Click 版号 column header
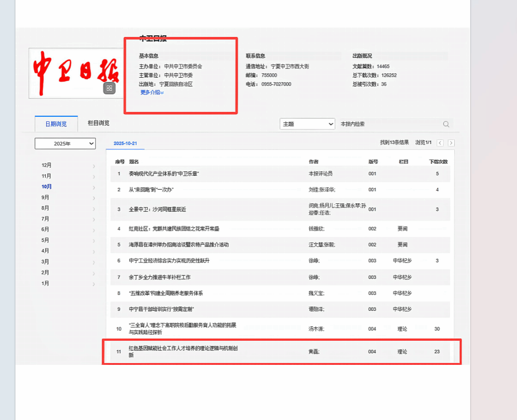The width and height of the screenshot is (517, 420). pos(373,161)
